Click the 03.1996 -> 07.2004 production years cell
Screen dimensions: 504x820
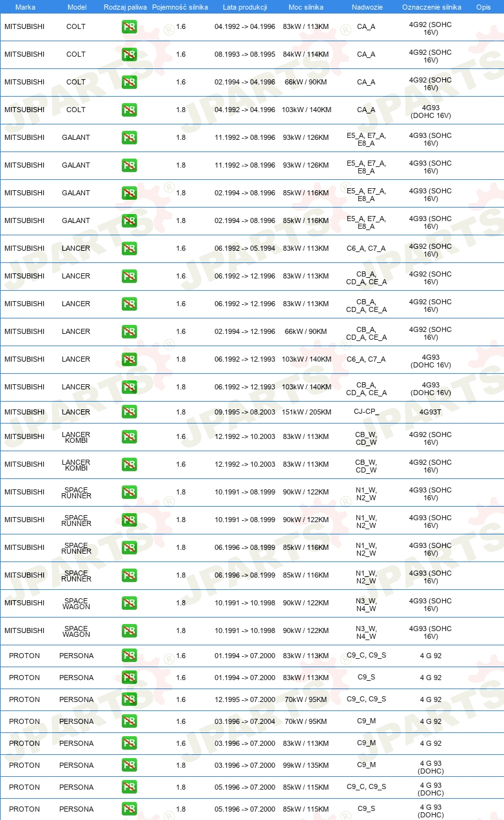click(x=245, y=721)
